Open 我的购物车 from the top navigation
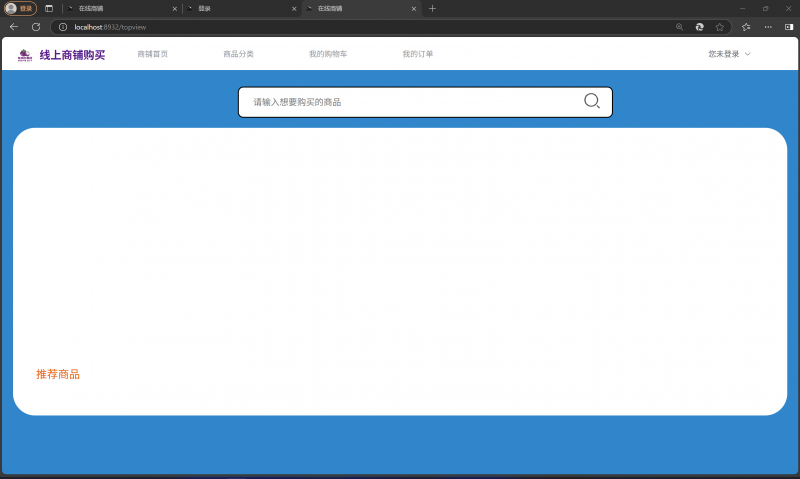800x479 pixels. click(328, 54)
